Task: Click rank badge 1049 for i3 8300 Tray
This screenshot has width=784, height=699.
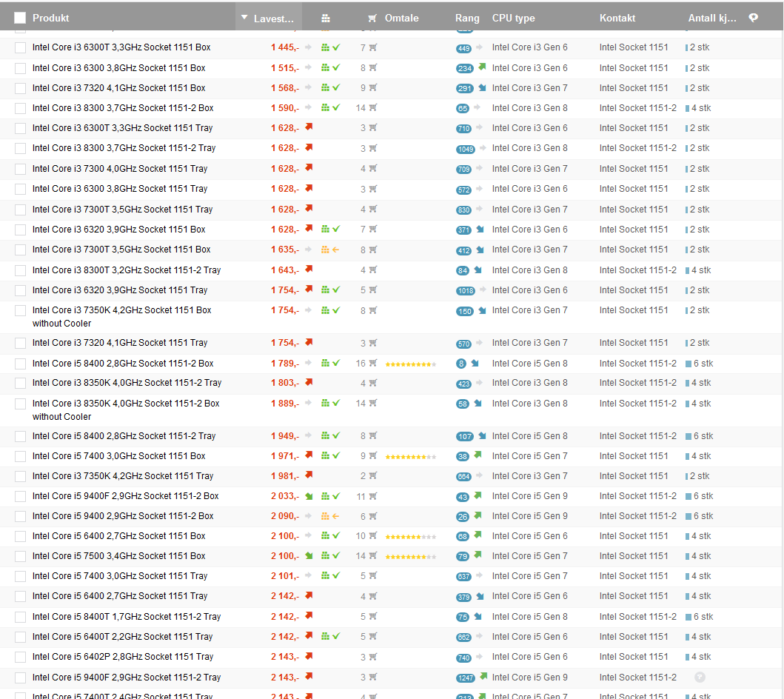Action: pyautogui.click(x=466, y=149)
